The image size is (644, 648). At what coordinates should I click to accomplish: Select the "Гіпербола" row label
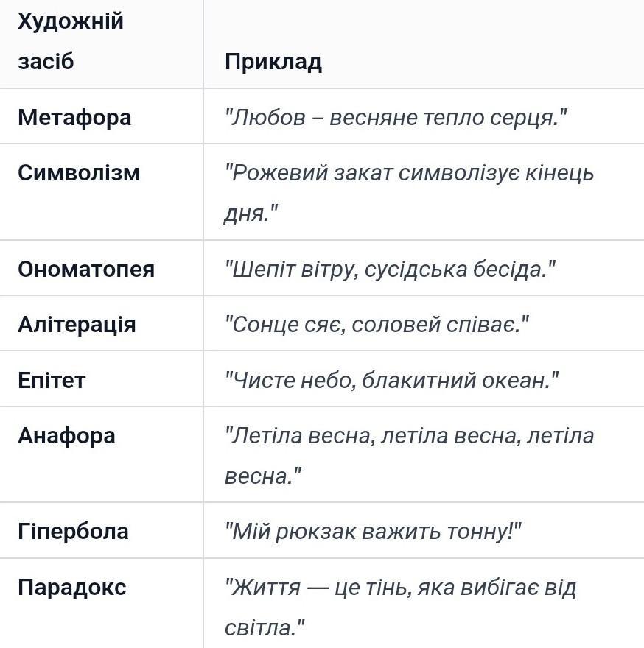73,531
